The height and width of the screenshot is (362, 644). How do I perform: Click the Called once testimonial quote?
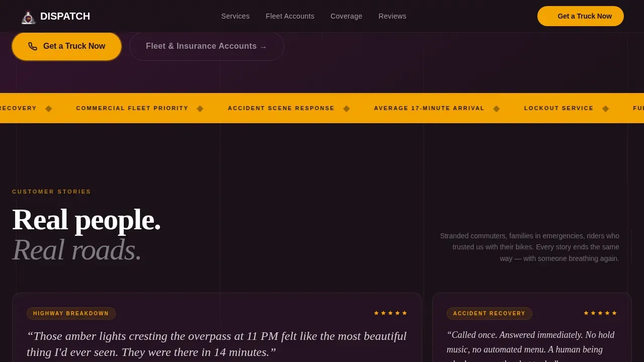pos(531,346)
